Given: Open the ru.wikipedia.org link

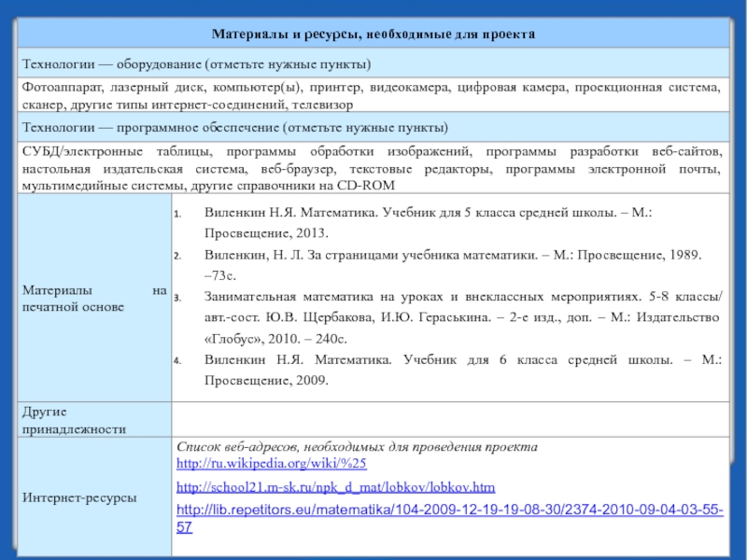Looking at the screenshot, I should point(271,463).
